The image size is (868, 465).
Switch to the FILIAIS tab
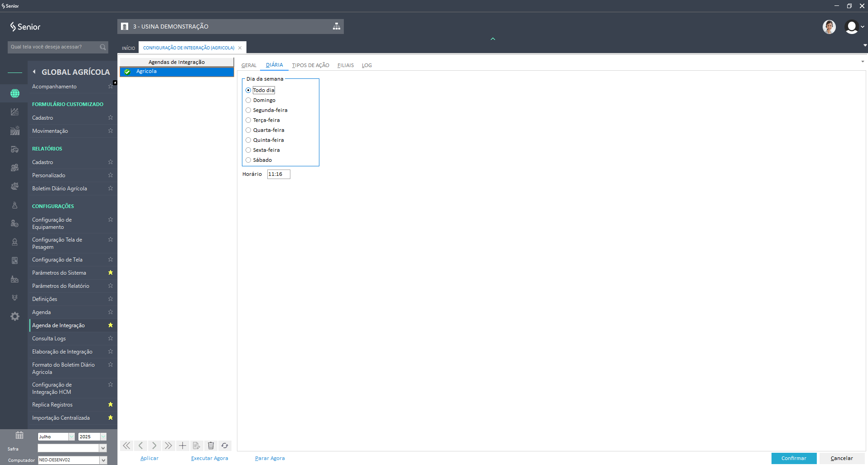point(345,65)
